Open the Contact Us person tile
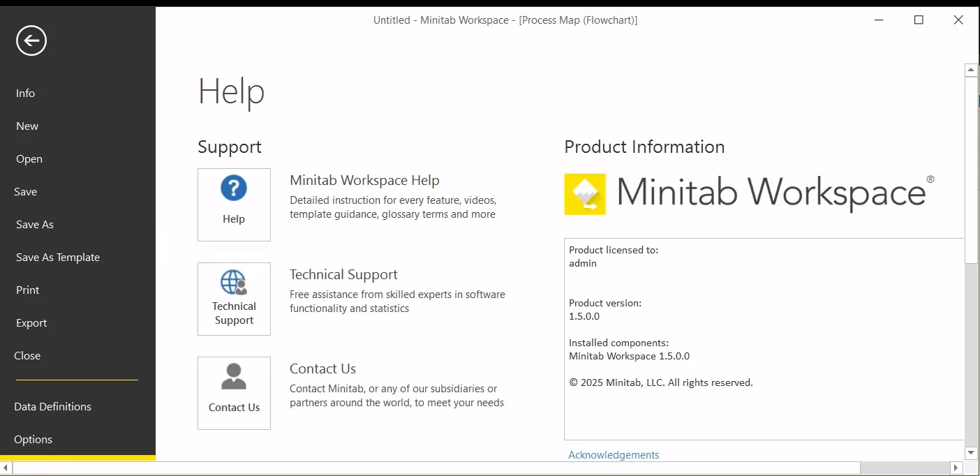This screenshot has width=980, height=476. 234,393
